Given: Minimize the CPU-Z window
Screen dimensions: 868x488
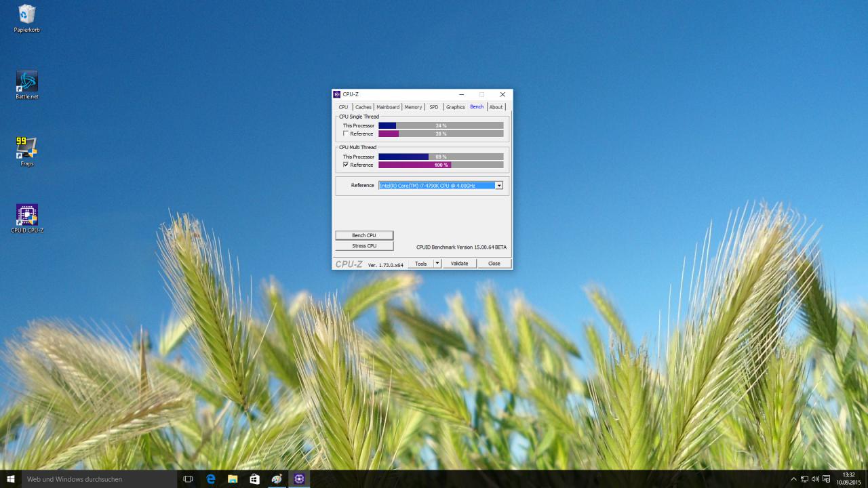Looking at the screenshot, I should click(462, 94).
